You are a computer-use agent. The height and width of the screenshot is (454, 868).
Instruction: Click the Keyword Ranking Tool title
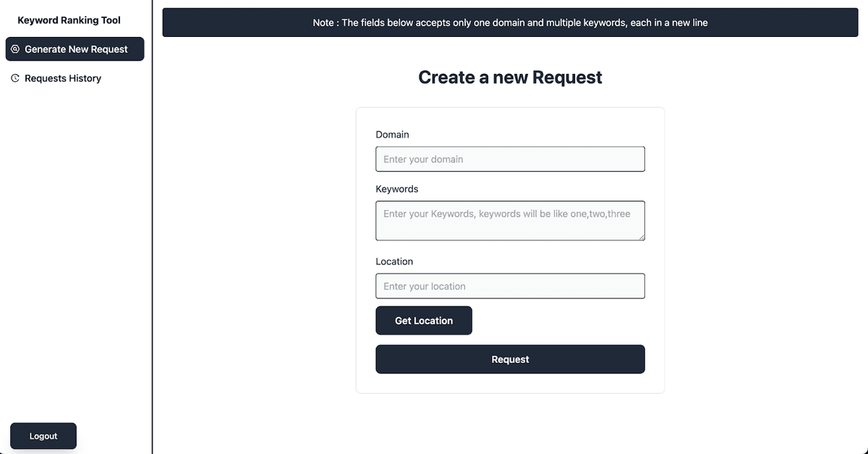coord(68,20)
